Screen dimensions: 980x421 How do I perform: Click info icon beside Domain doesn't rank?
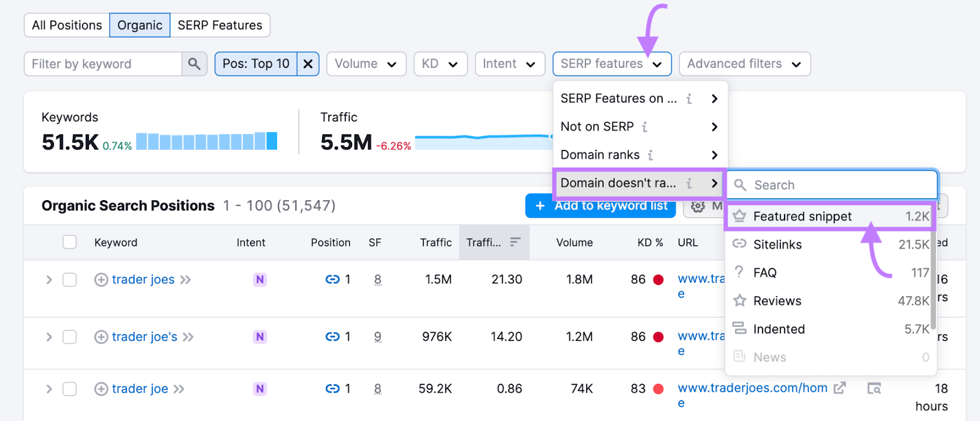click(689, 183)
